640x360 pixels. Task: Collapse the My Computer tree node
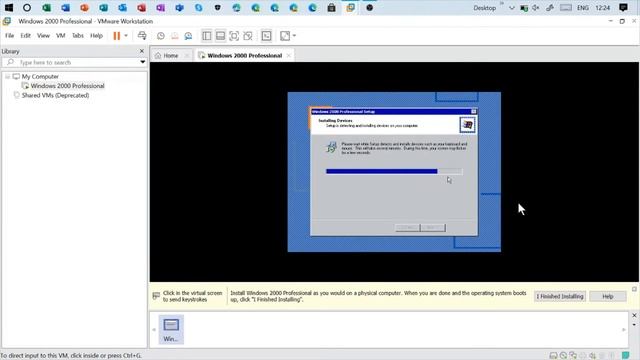pyautogui.click(x=7, y=76)
